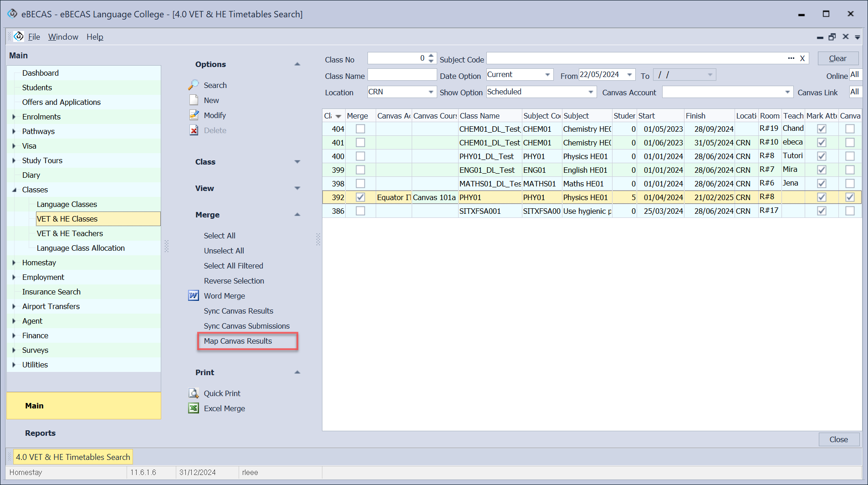868x485 pixels.
Task: Click the Delete red X icon
Action: click(194, 130)
